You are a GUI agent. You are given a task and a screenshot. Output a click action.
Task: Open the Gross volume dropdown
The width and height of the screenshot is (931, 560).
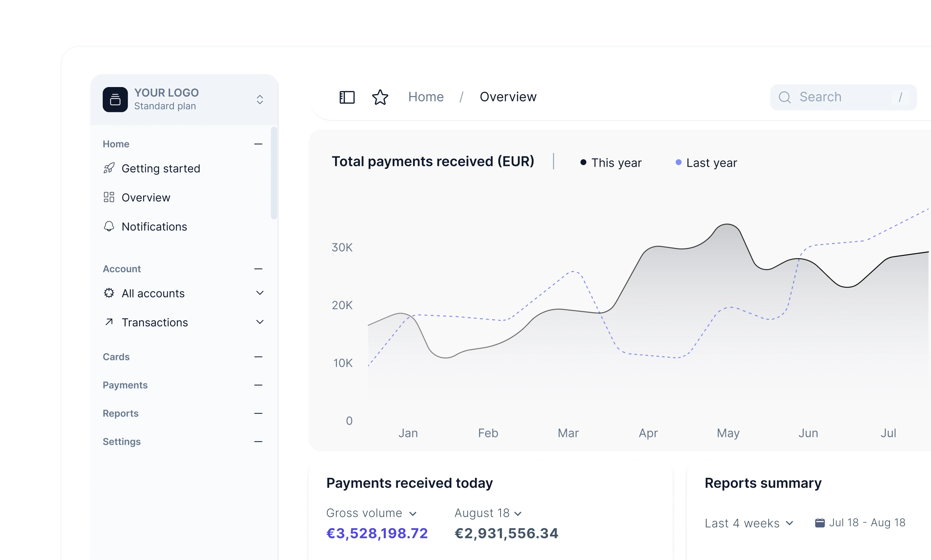tap(371, 513)
